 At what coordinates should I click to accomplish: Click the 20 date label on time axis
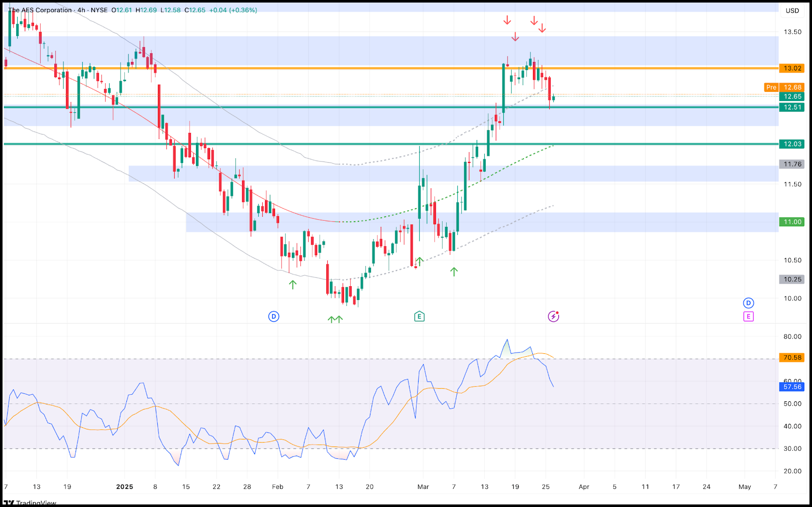coord(369,487)
